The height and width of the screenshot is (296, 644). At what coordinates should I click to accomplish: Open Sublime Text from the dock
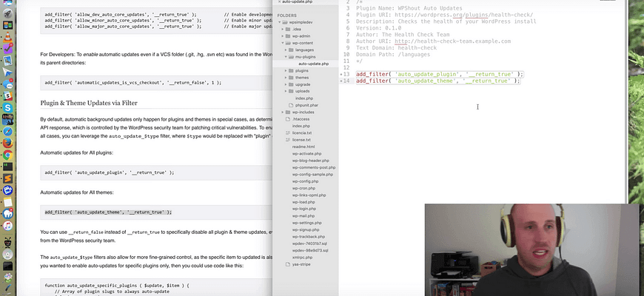coord(8,178)
